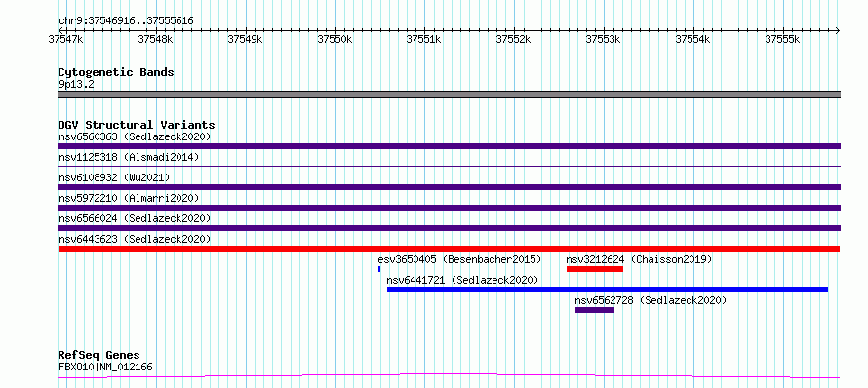Click the nsv6560363 (Sedlazeck2020) variant label
The width and height of the screenshot is (868, 388).
click(x=135, y=136)
